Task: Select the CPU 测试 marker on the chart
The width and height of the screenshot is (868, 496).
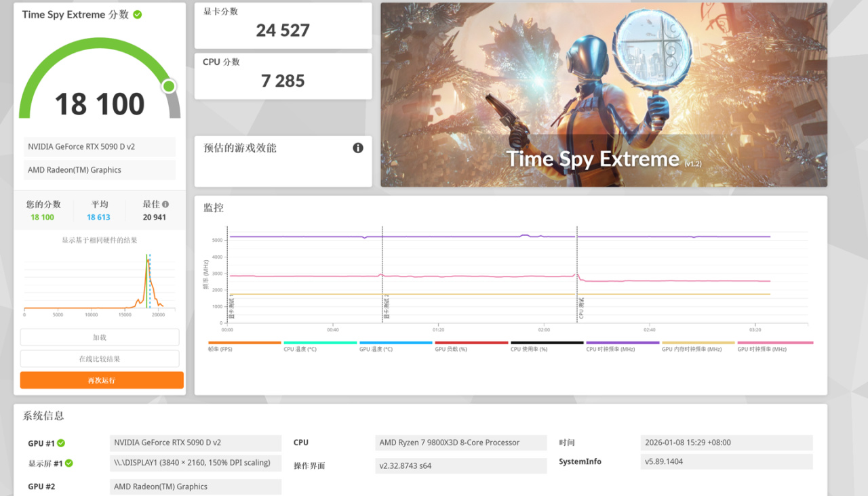Action: [581, 308]
